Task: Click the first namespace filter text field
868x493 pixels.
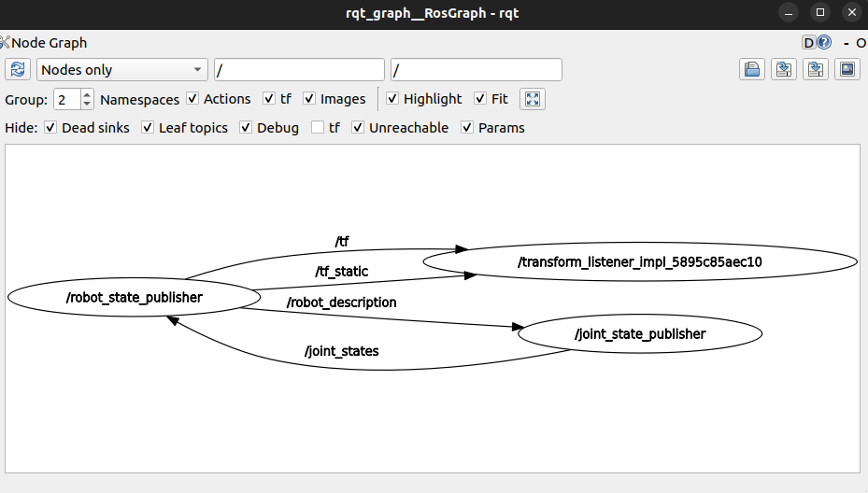Action: (299, 70)
